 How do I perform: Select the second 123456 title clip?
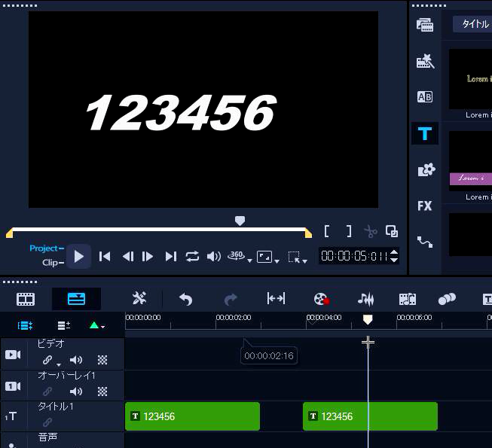(370, 416)
